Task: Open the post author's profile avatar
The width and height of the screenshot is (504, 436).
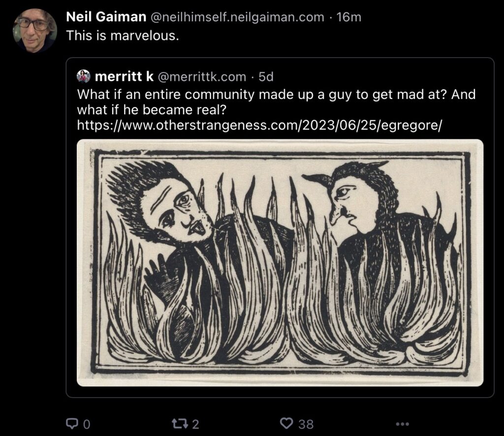Action: click(x=35, y=30)
